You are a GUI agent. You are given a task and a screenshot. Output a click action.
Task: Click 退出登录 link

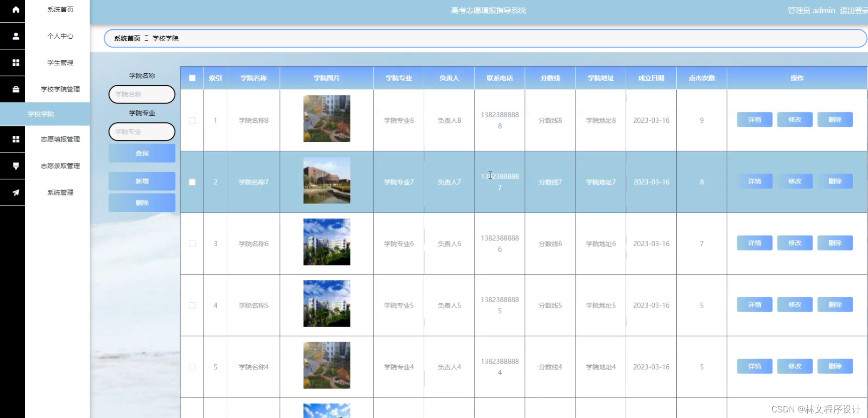tap(854, 10)
